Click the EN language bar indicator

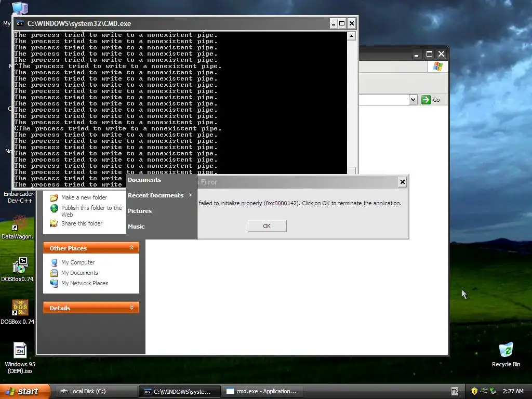(x=455, y=391)
